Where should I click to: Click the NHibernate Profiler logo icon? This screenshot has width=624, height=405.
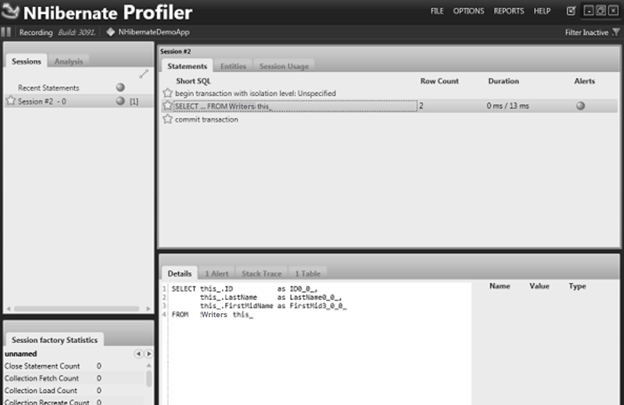point(10,12)
